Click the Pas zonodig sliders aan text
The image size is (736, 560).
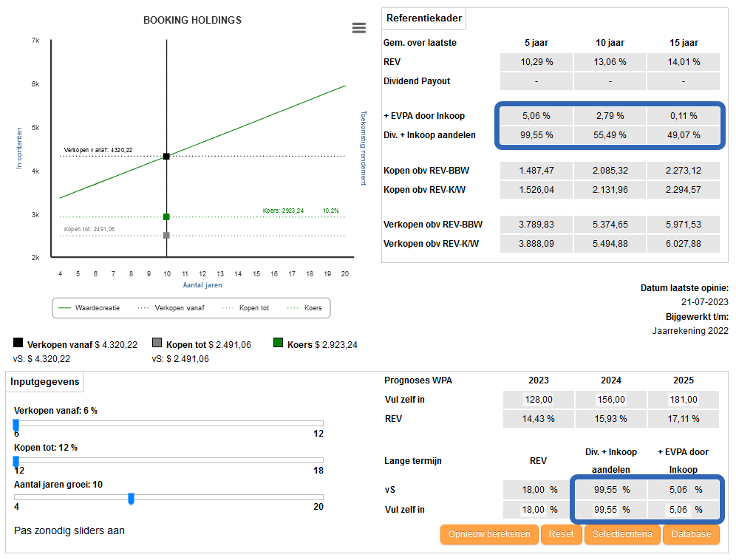pos(69,530)
